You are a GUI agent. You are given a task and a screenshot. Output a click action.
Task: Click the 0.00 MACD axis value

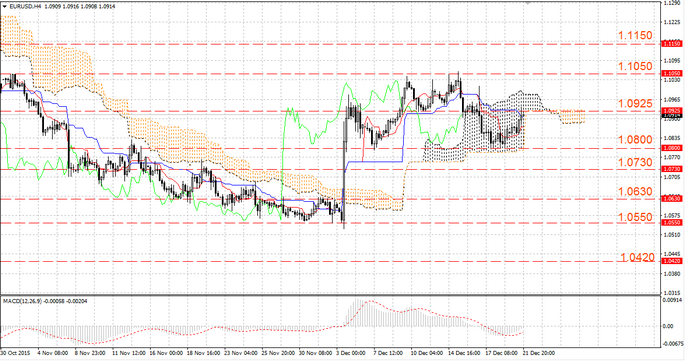(x=668, y=326)
